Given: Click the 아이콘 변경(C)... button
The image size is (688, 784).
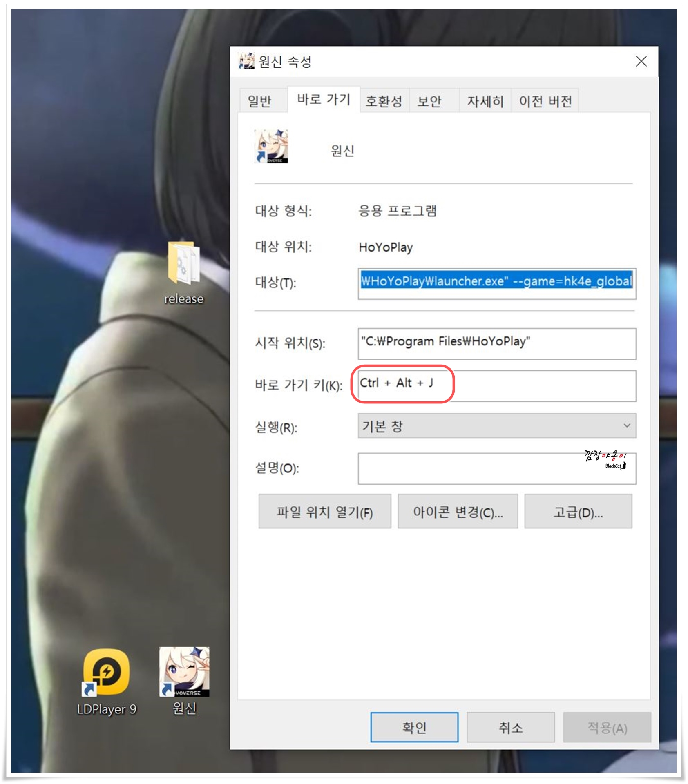Looking at the screenshot, I should pyautogui.click(x=458, y=511).
